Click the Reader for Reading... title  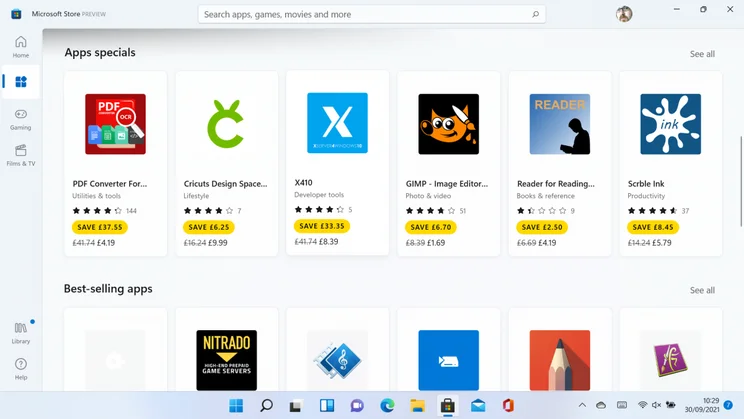[556, 184]
